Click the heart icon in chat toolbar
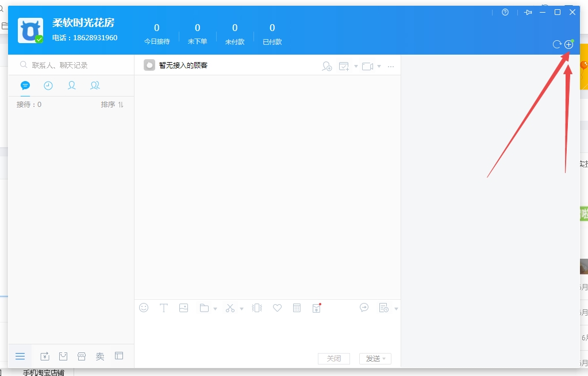Viewport: 588px width, 376px height. [x=277, y=308]
